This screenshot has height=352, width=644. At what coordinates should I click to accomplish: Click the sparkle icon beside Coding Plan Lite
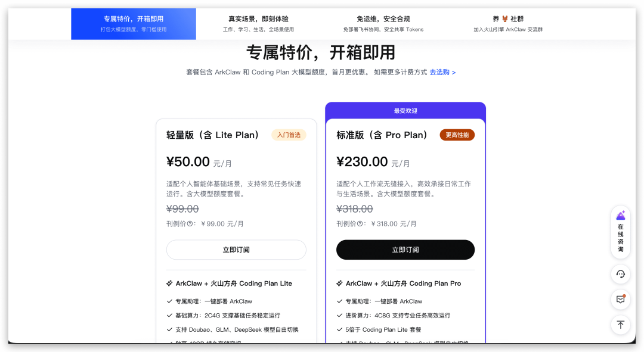[x=170, y=284]
